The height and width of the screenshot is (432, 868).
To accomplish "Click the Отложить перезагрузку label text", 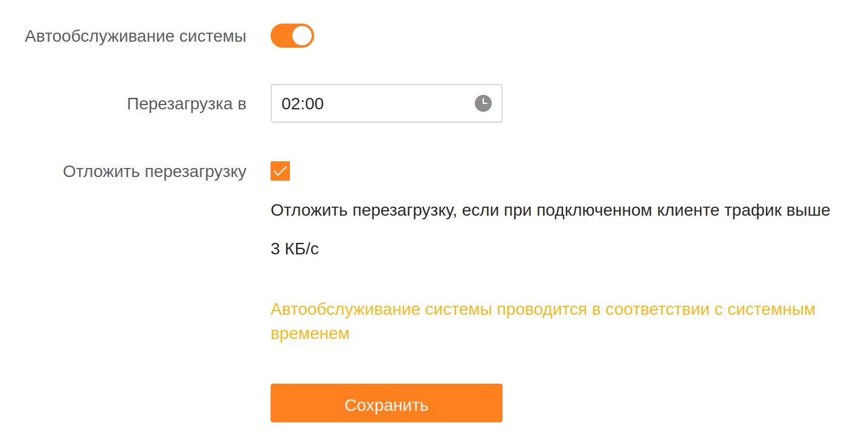I will pos(155,172).
